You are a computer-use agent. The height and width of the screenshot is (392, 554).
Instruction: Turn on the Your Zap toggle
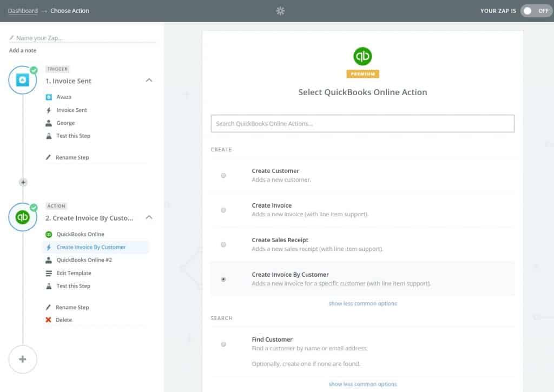click(535, 10)
